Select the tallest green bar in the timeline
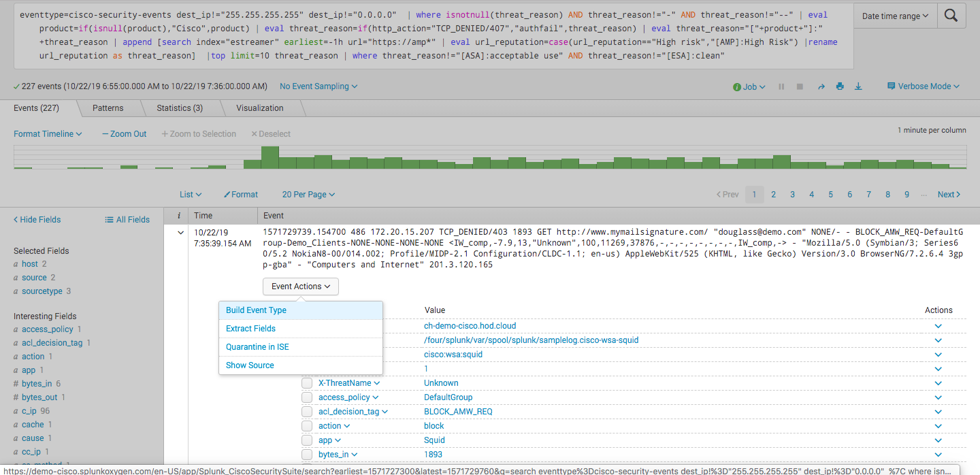The height and width of the screenshot is (475, 980). [x=270, y=157]
